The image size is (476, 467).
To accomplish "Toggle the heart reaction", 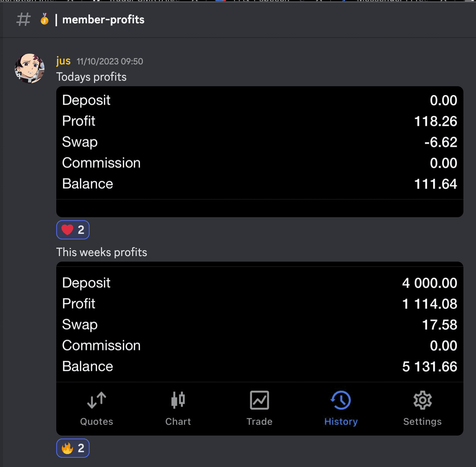I will (x=73, y=230).
